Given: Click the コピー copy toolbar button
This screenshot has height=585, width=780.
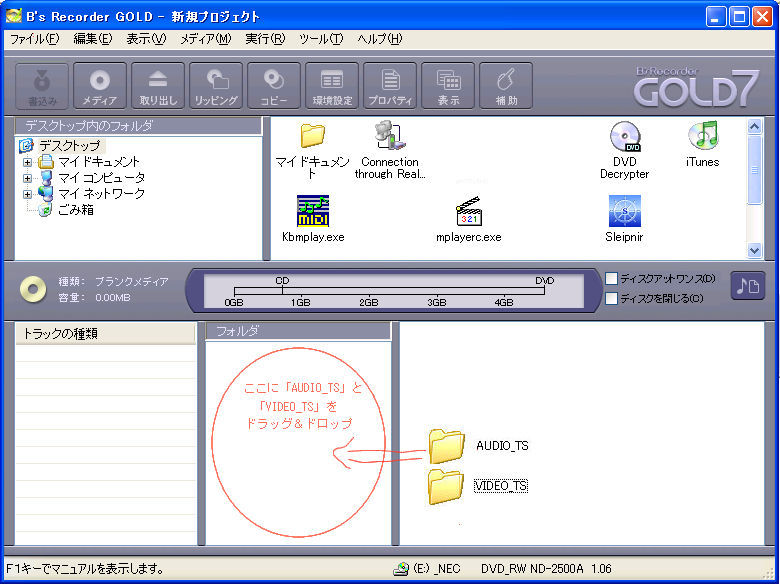Looking at the screenshot, I should point(274,86).
